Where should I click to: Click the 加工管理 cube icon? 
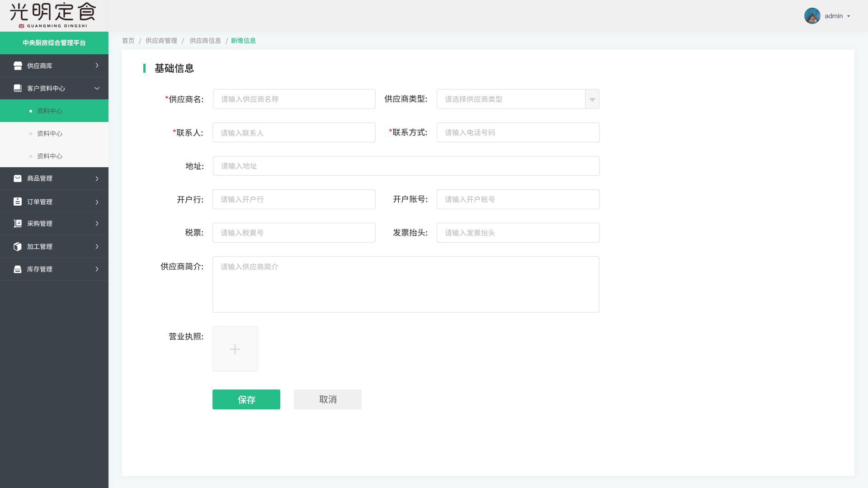pos(18,247)
